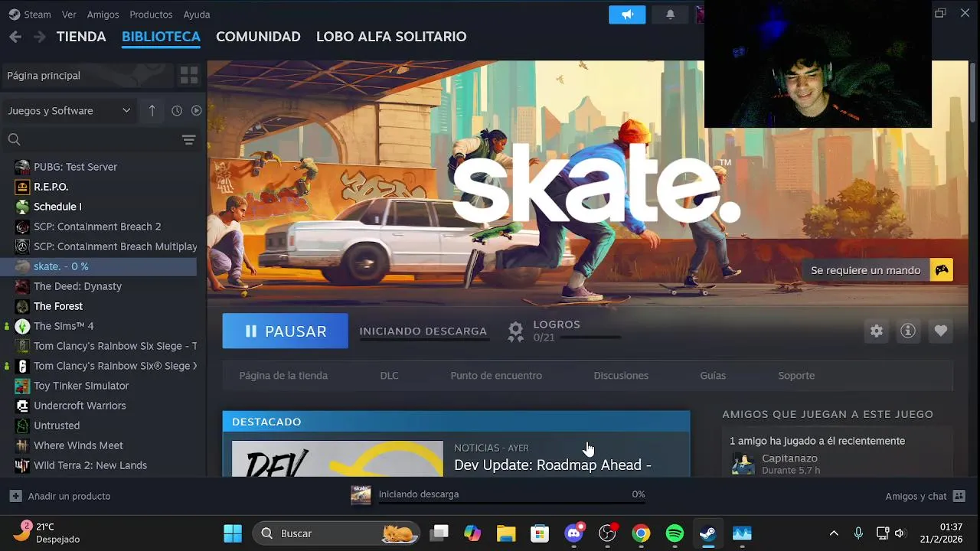Open Punto de encuentro link
The width and height of the screenshot is (980, 551).
[496, 376]
